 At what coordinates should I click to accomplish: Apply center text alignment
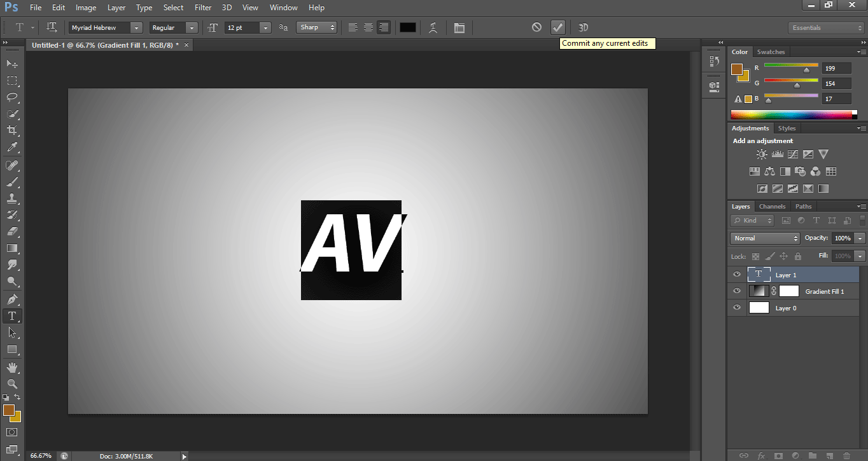click(368, 27)
